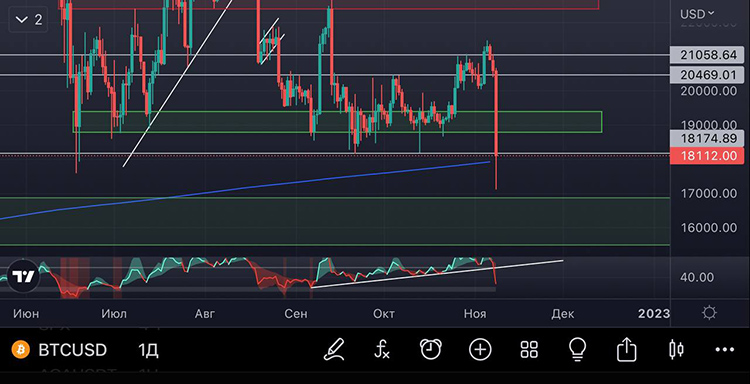Select the 18174.89 price level label
The width and height of the screenshot is (750, 384).
(707, 139)
